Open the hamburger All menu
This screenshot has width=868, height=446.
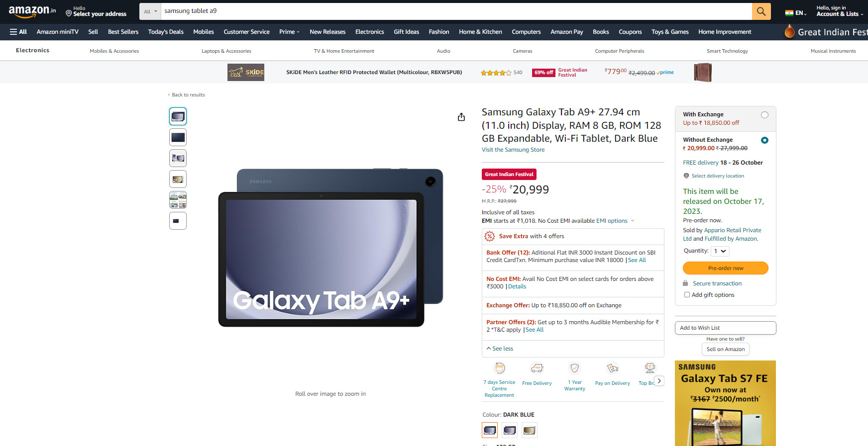18,32
